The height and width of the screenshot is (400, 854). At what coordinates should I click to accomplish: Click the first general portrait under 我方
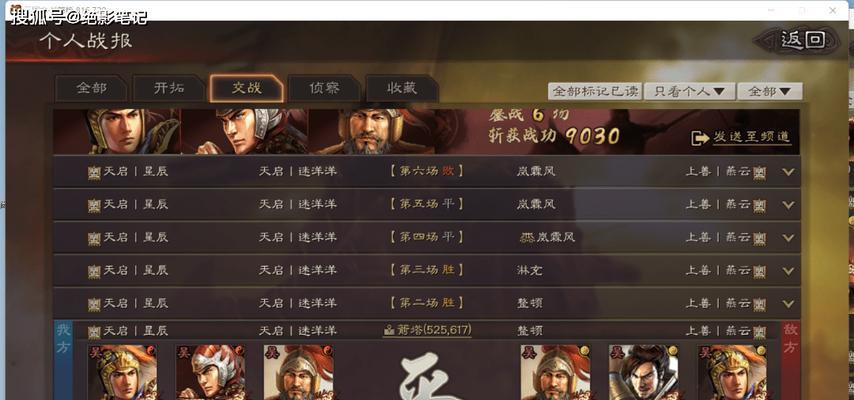122,372
